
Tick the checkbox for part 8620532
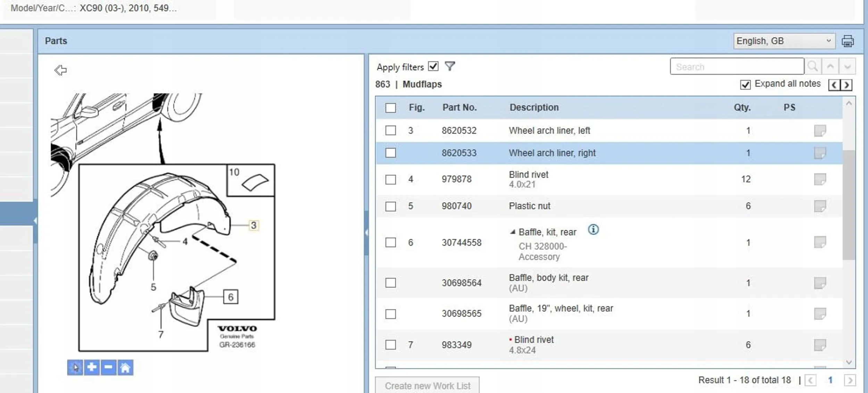click(391, 131)
